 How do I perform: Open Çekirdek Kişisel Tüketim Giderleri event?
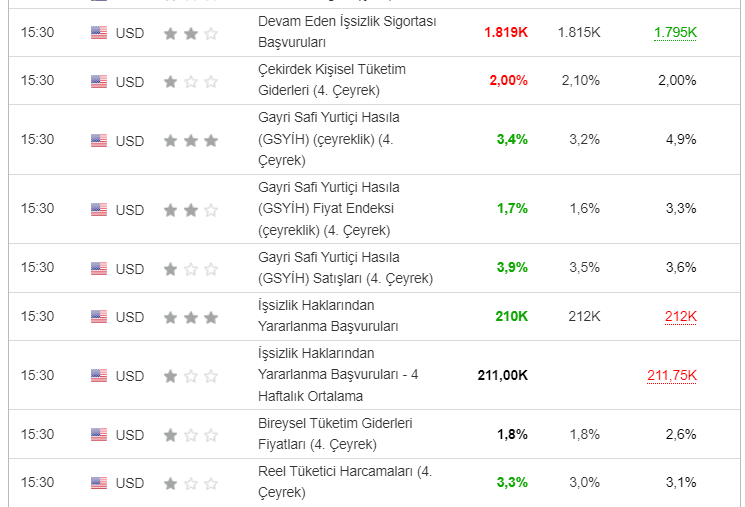pyautogui.click(x=331, y=81)
